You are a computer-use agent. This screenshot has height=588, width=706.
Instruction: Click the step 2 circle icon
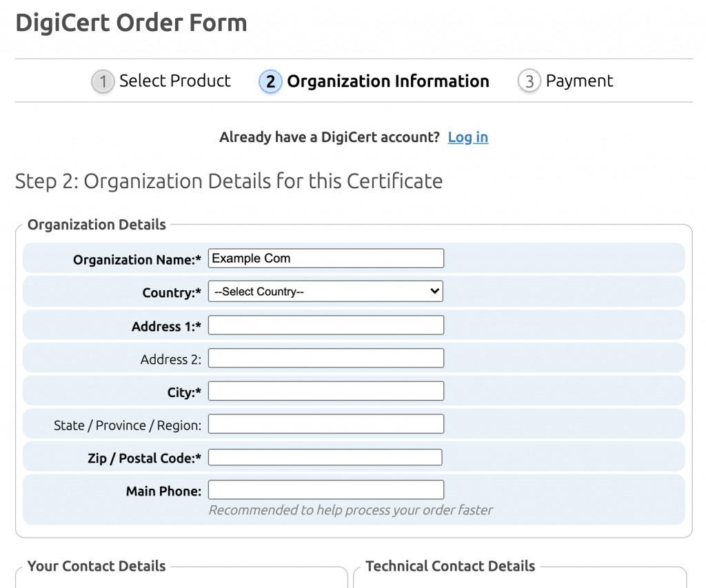[x=270, y=81]
